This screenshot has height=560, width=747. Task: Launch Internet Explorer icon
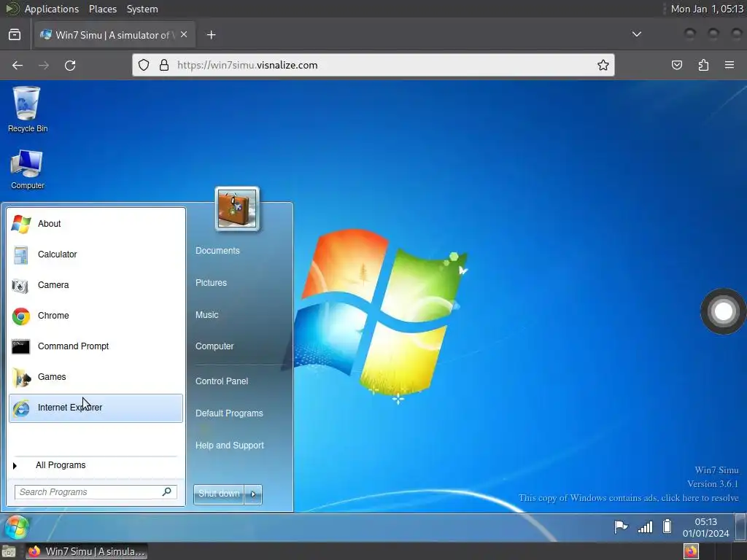click(21, 408)
